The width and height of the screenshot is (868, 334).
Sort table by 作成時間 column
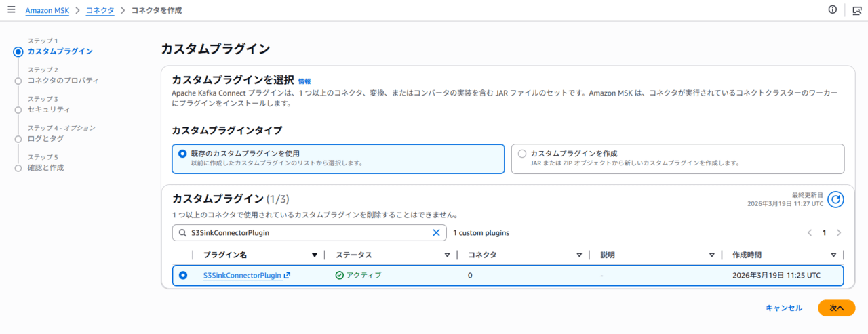pos(833,255)
